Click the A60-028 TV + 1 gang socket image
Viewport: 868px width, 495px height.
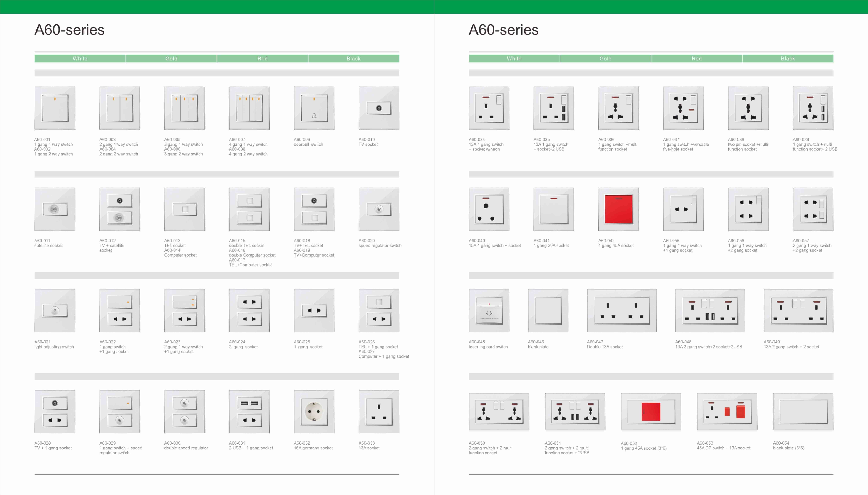[x=55, y=412]
